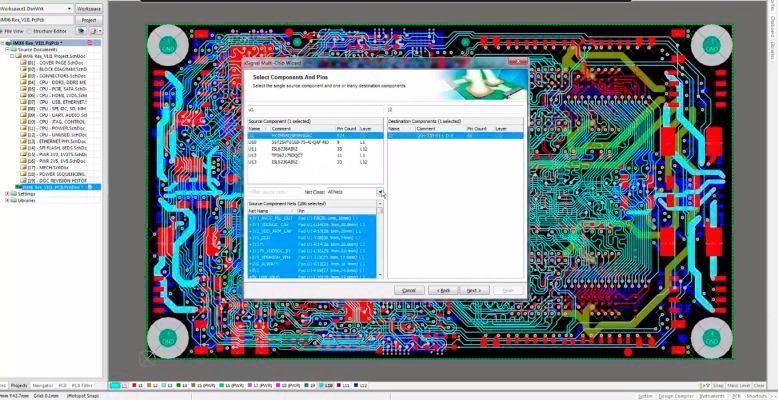Open [04] - CPU - DDR3 schematic sheet

pyautogui.click(x=53, y=82)
